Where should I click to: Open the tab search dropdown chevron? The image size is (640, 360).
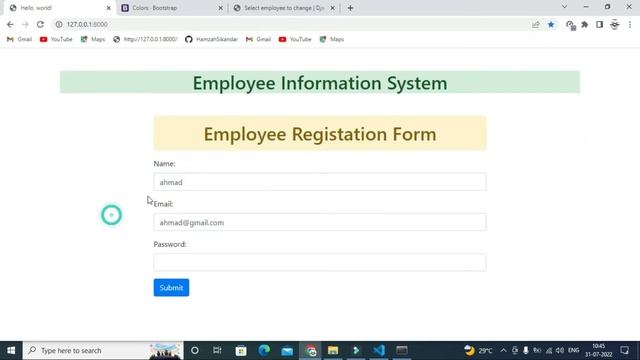point(564,7)
